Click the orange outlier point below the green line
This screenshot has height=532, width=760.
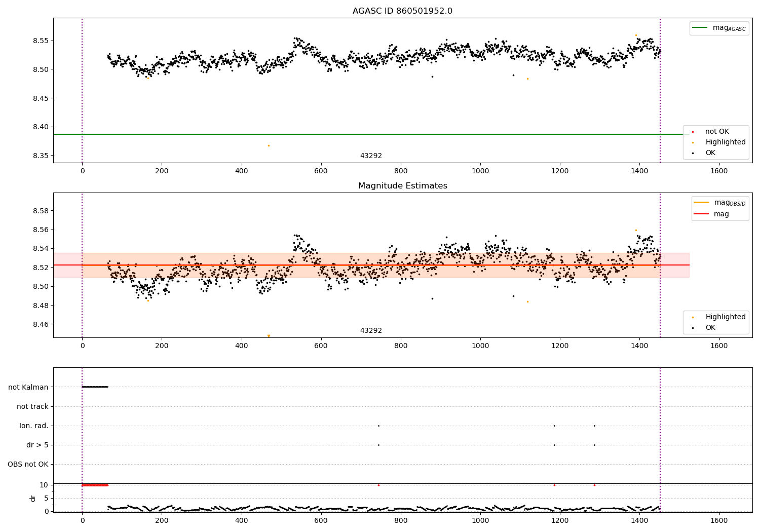click(269, 145)
